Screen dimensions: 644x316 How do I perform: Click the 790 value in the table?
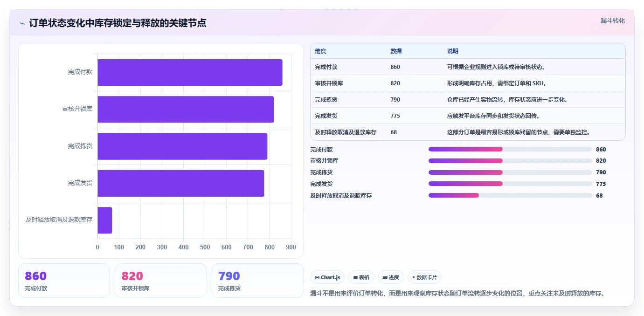pos(395,100)
